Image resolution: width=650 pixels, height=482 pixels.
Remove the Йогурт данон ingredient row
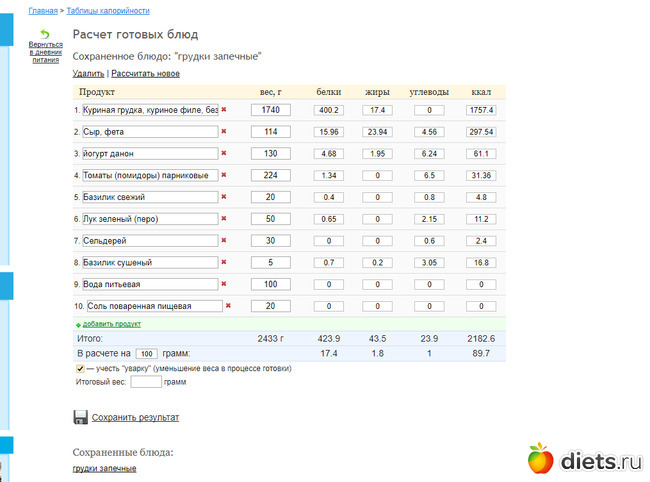click(224, 153)
